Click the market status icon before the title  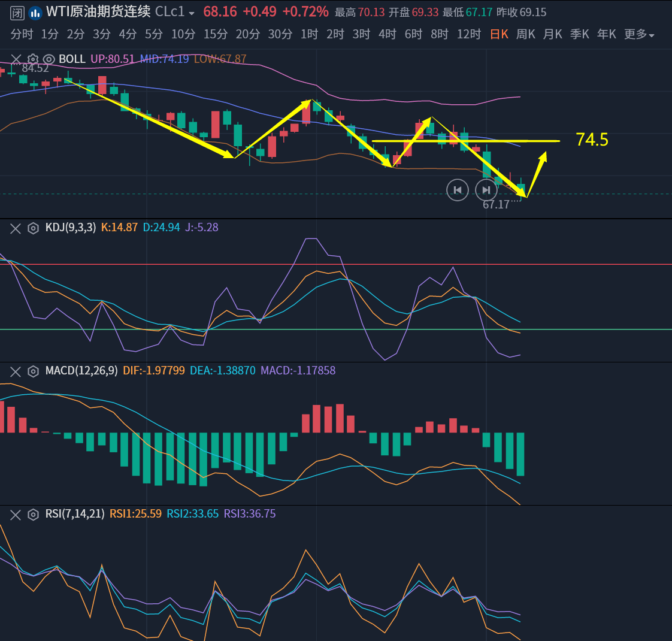pos(17,13)
